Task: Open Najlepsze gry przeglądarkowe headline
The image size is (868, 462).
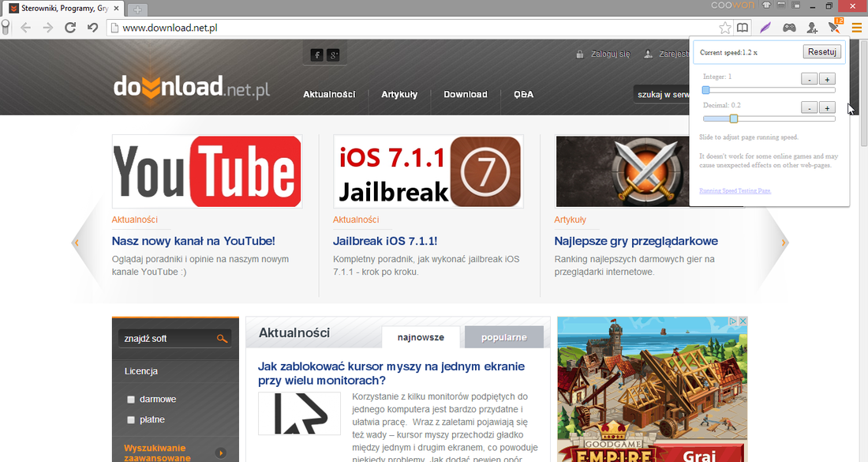Action: click(636, 241)
